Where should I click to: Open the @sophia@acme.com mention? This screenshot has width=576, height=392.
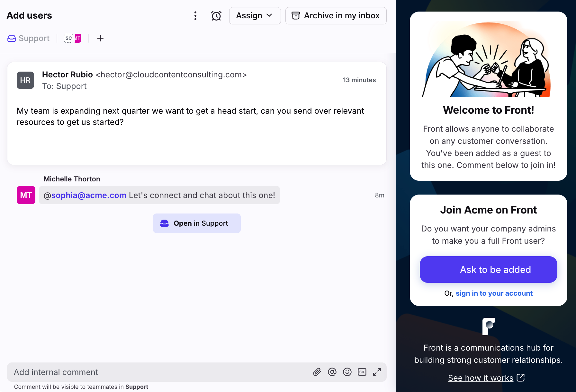point(85,195)
